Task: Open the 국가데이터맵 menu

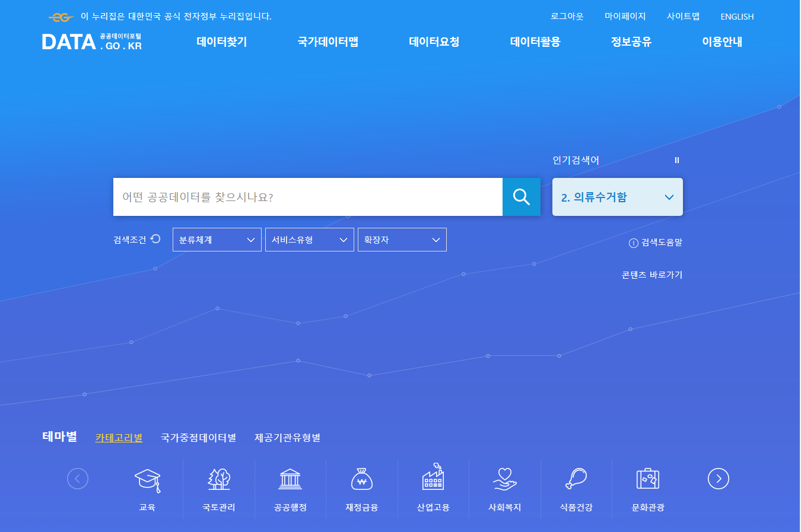Action: [x=328, y=42]
